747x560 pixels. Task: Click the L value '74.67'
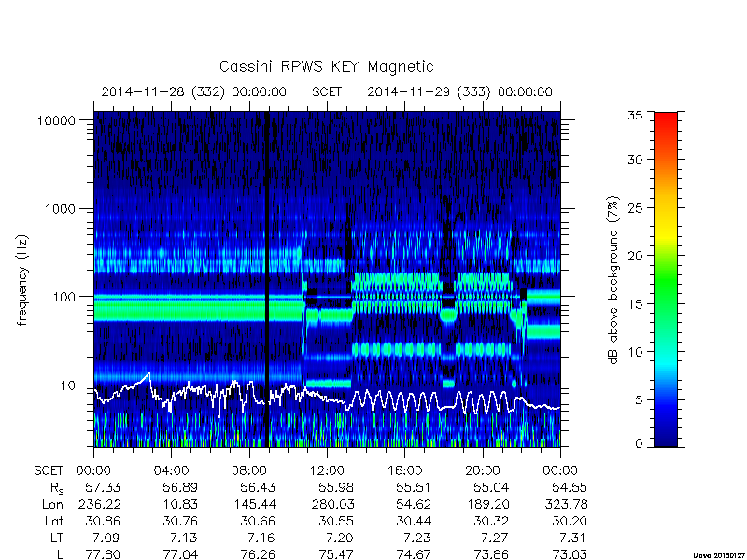coord(414,554)
